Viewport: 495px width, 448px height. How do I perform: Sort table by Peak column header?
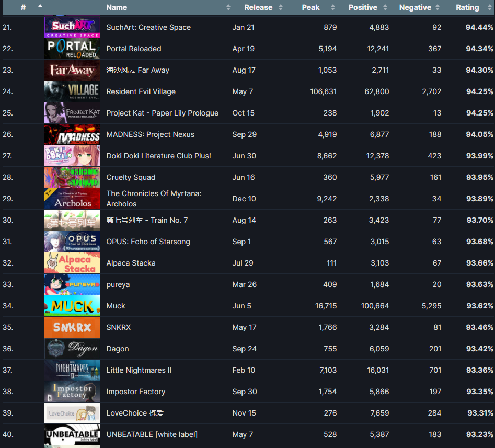310,7
